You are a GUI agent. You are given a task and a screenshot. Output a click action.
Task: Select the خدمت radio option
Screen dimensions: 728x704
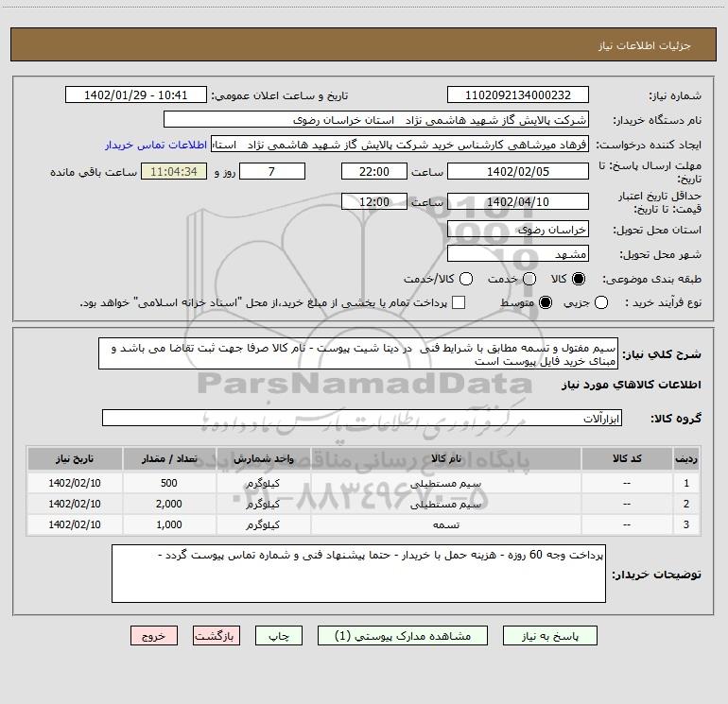(x=529, y=280)
